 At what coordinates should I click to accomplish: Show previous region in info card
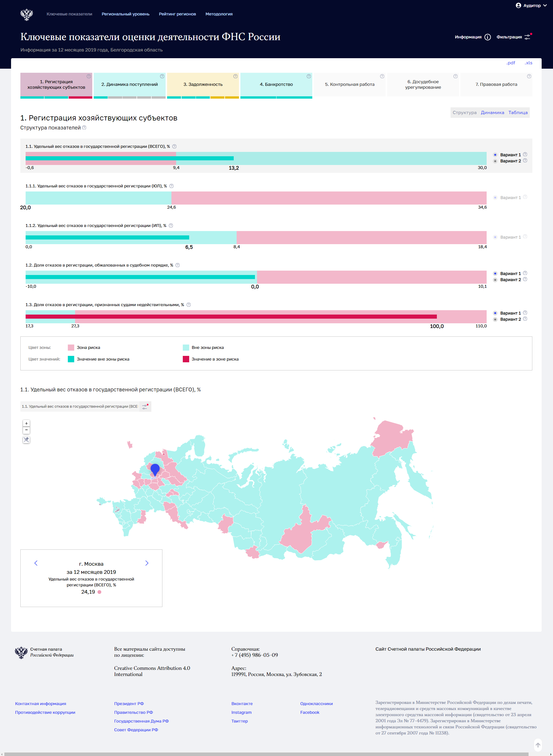[36, 563]
